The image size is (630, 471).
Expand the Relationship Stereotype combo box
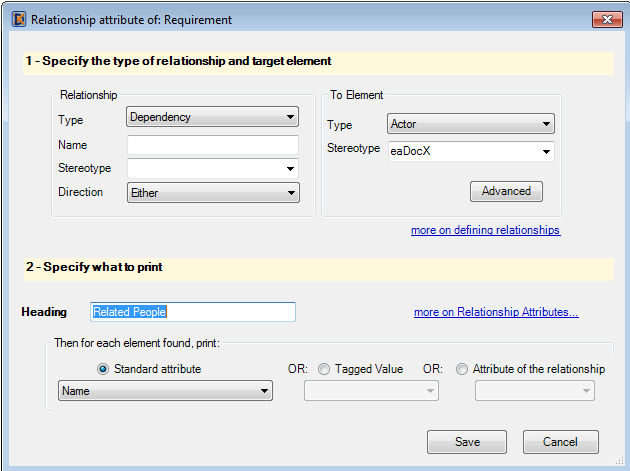coord(213,168)
